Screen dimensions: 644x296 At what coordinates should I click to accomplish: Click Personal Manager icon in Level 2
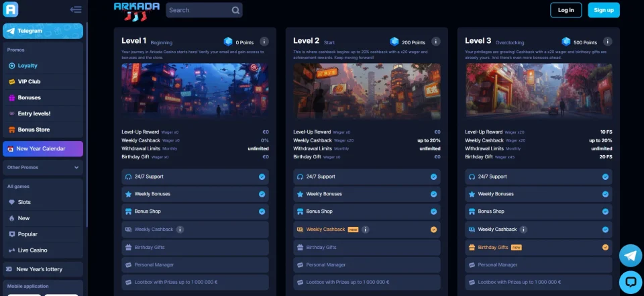point(301,264)
